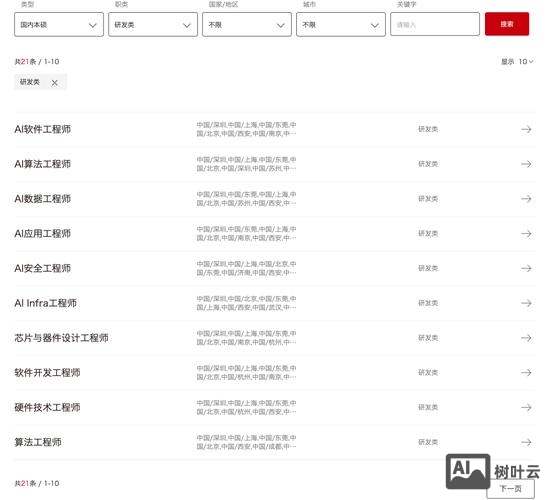Open the 芯片与器件设计工程师 job listing

click(x=61, y=338)
